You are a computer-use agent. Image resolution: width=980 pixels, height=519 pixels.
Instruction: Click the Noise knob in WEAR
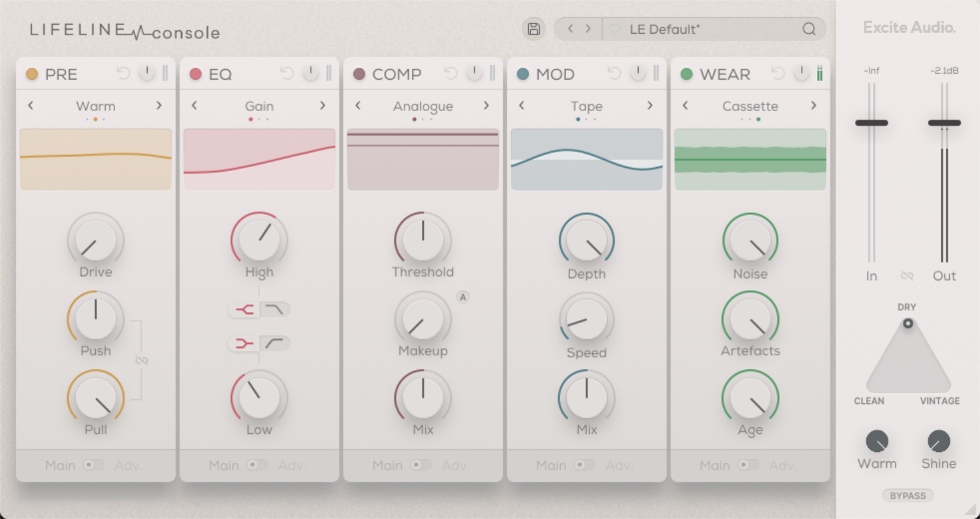point(750,241)
